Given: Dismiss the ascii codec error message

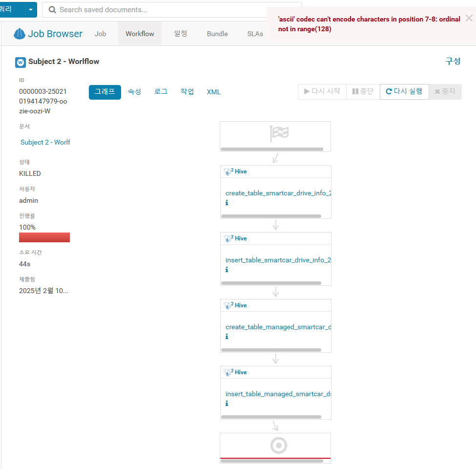Looking at the screenshot, I should coord(469,18).
